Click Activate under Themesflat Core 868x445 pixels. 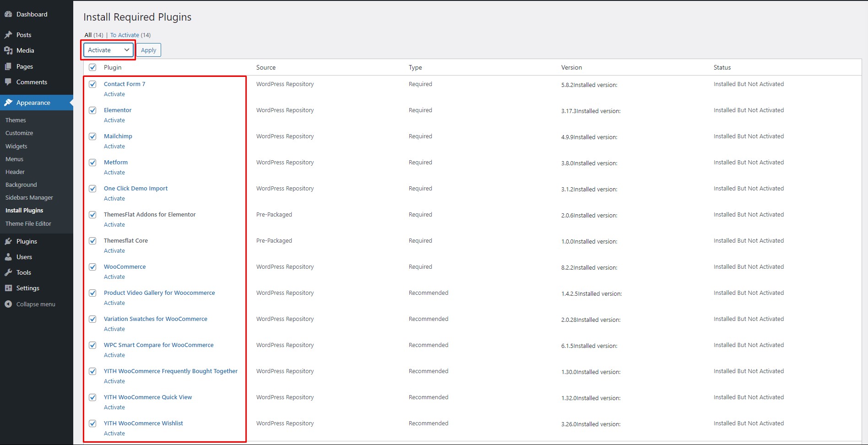point(114,250)
